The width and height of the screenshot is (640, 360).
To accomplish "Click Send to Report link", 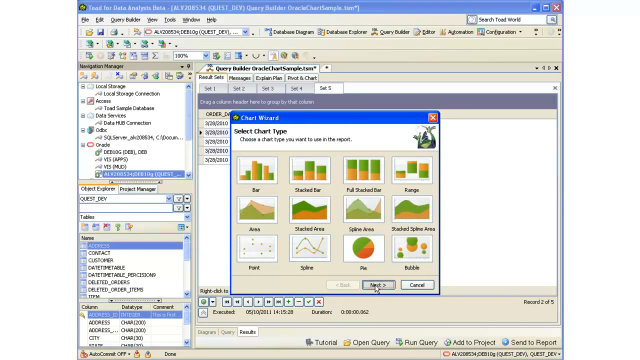I will 529,342.
